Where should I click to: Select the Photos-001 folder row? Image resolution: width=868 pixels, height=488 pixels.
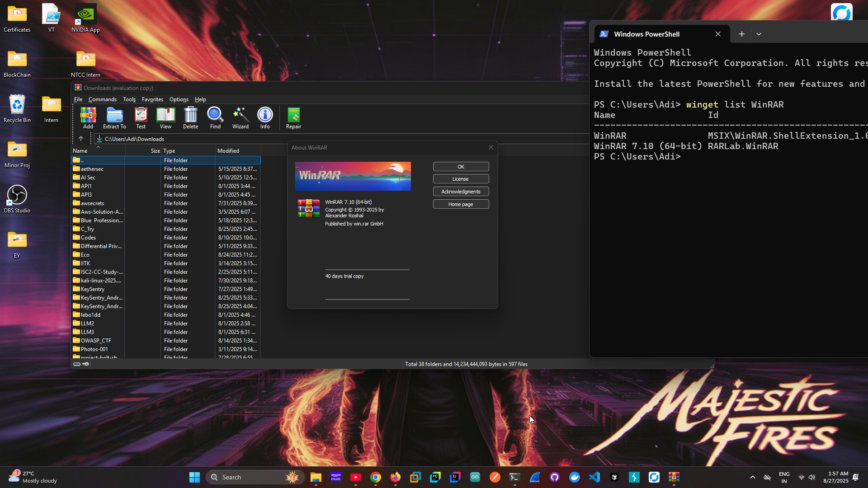[166, 349]
